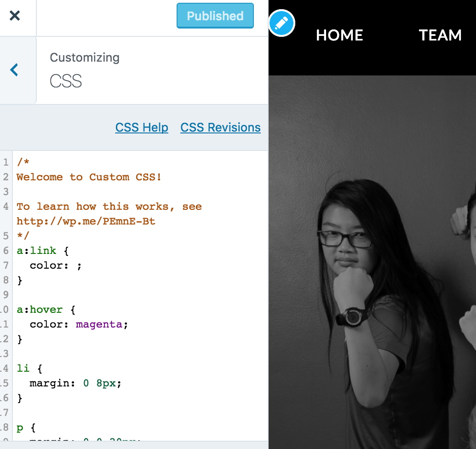Click the Published button
476x449 pixels.
pyautogui.click(x=215, y=16)
